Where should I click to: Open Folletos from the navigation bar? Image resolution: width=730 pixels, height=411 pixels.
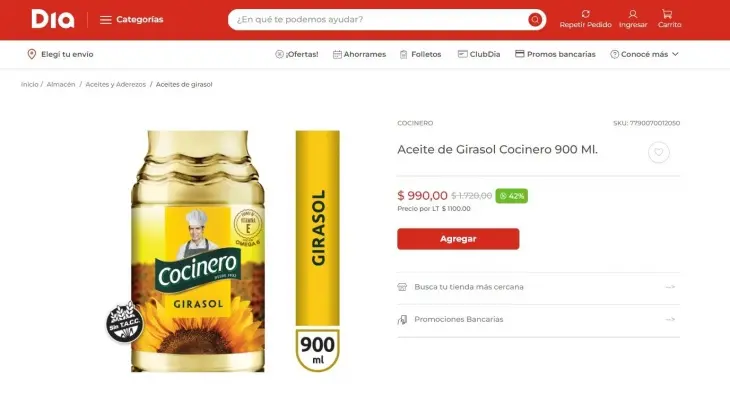click(420, 54)
